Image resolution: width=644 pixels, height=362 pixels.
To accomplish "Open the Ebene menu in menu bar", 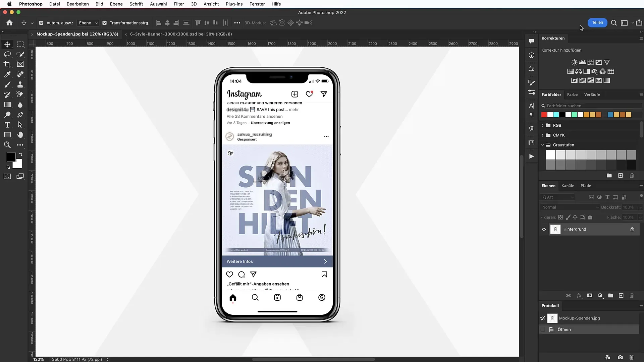I will [x=116, y=4].
